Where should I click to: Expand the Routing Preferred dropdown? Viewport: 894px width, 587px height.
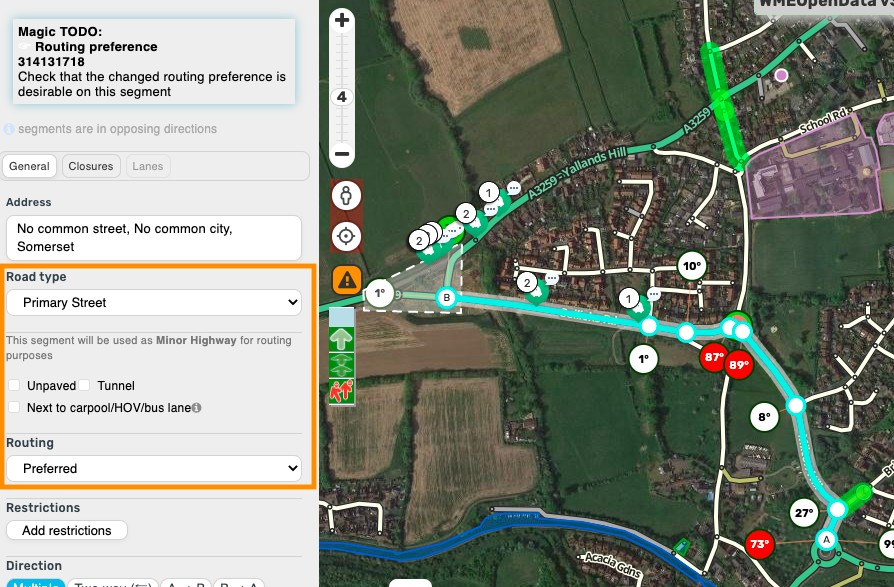coord(154,468)
